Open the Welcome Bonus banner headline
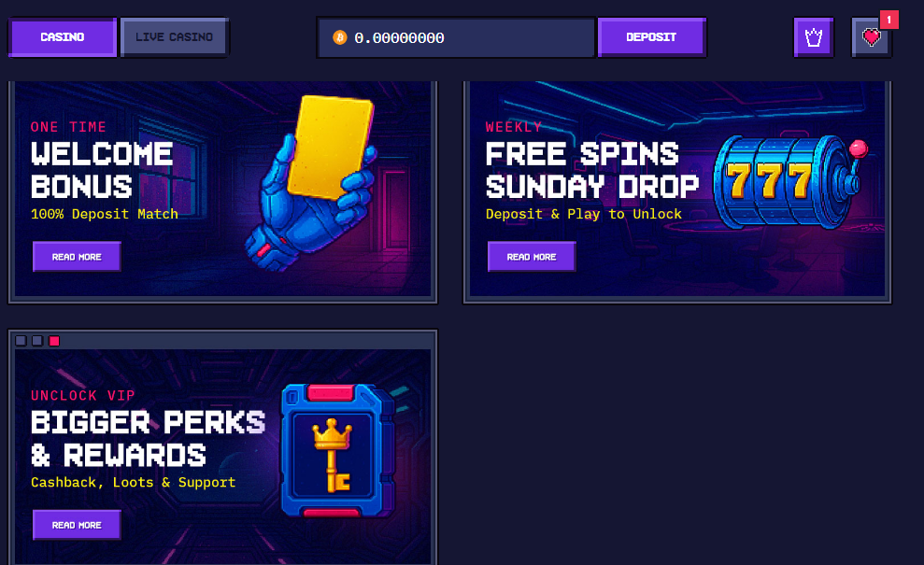The height and width of the screenshot is (565, 924). point(102,170)
